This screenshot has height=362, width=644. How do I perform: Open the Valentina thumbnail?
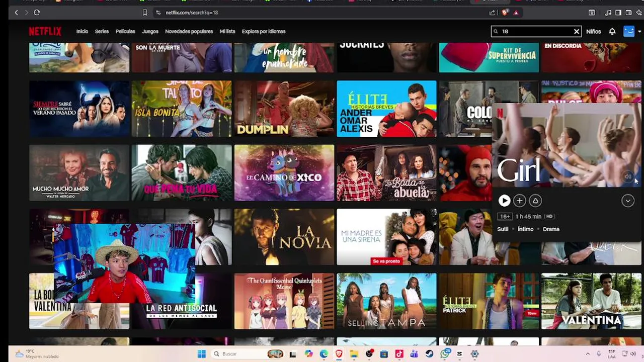[x=591, y=301]
